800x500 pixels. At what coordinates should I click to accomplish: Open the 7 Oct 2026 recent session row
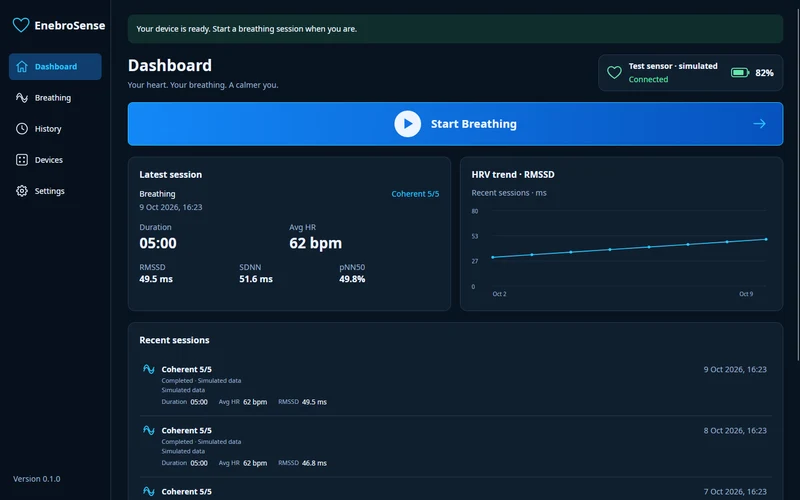tap(455, 491)
